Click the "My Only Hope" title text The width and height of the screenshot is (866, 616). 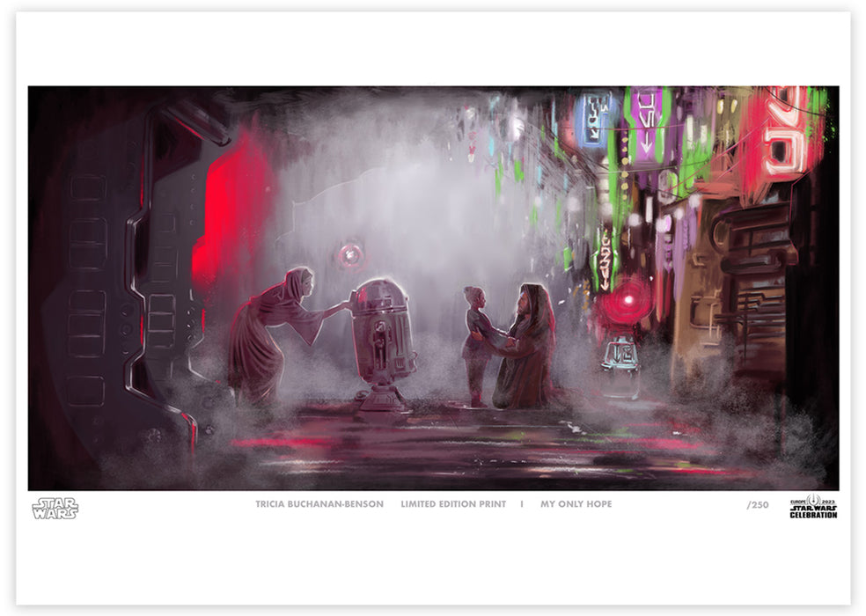coord(576,504)
